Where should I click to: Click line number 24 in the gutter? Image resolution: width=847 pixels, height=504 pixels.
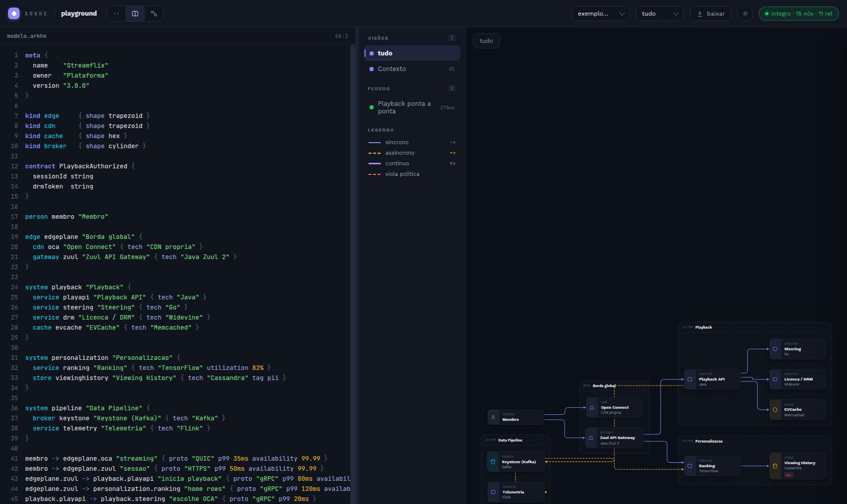(15, 287)
